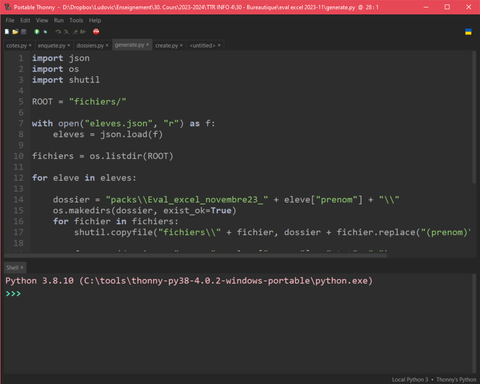Open the Local Python 3 interpreter selector
Viewport: 480px width, 384px height.
pos(434,380)
